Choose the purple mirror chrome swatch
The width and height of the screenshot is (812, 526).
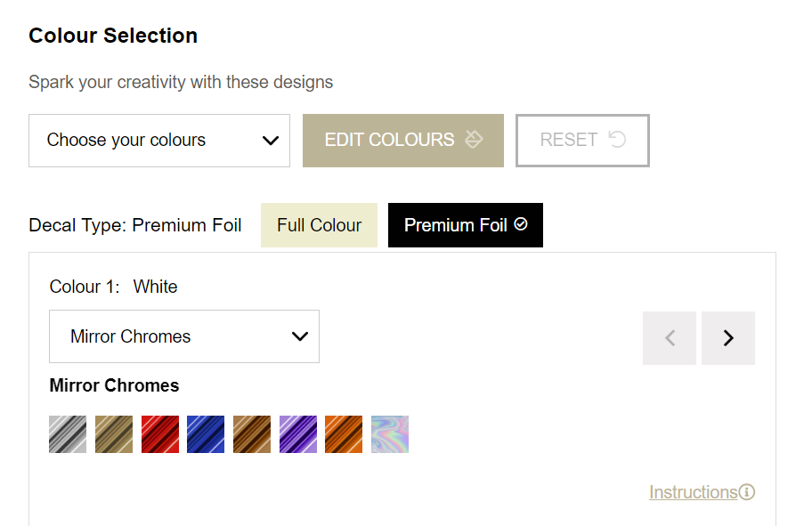pyautogui.click(x=298, y=434)
